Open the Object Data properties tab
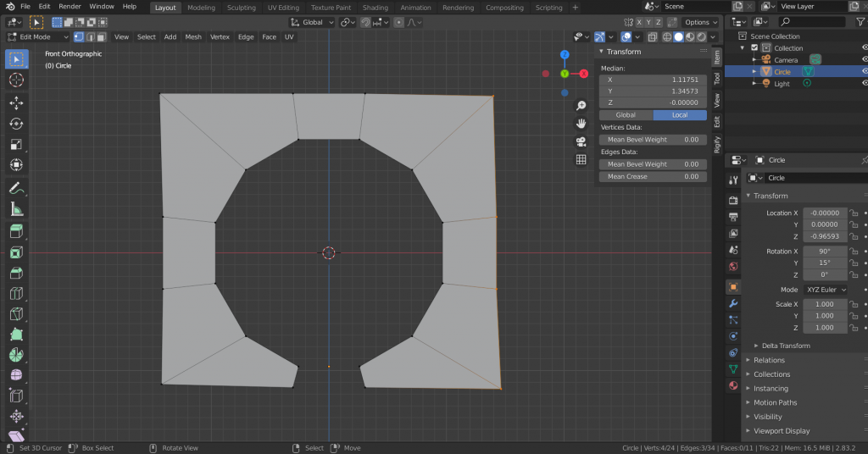Viewport: 868px width, 454px height. (733, 368)
